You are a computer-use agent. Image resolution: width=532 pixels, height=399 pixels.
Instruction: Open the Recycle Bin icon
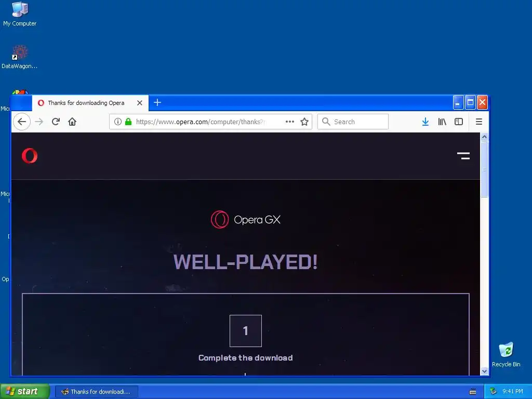506,354
